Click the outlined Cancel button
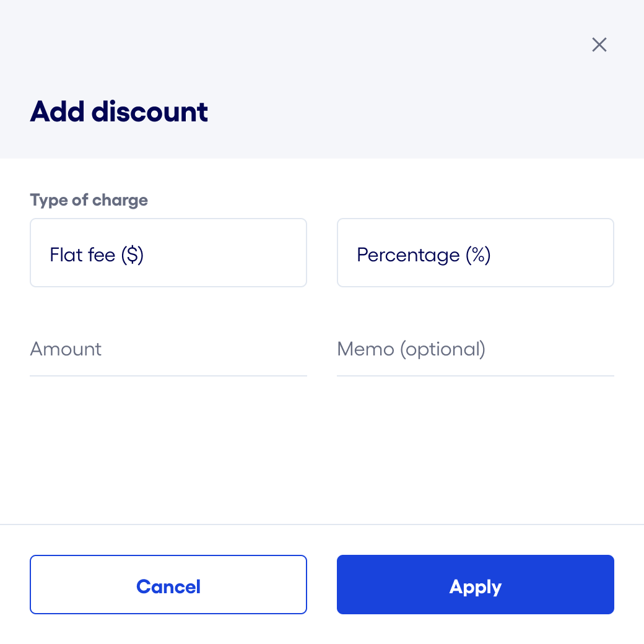Screen dimensions: 644x644 168,585
